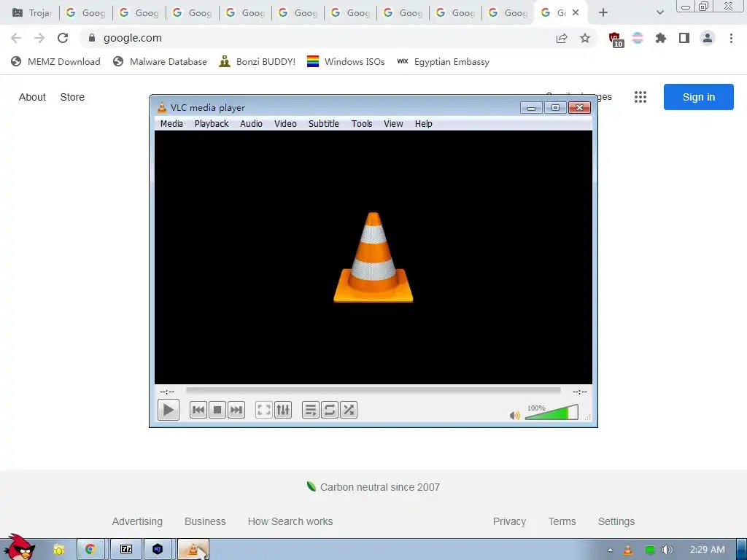
Task: Show VLC extended settings (equalizer icon)
Action: point(283,410)
